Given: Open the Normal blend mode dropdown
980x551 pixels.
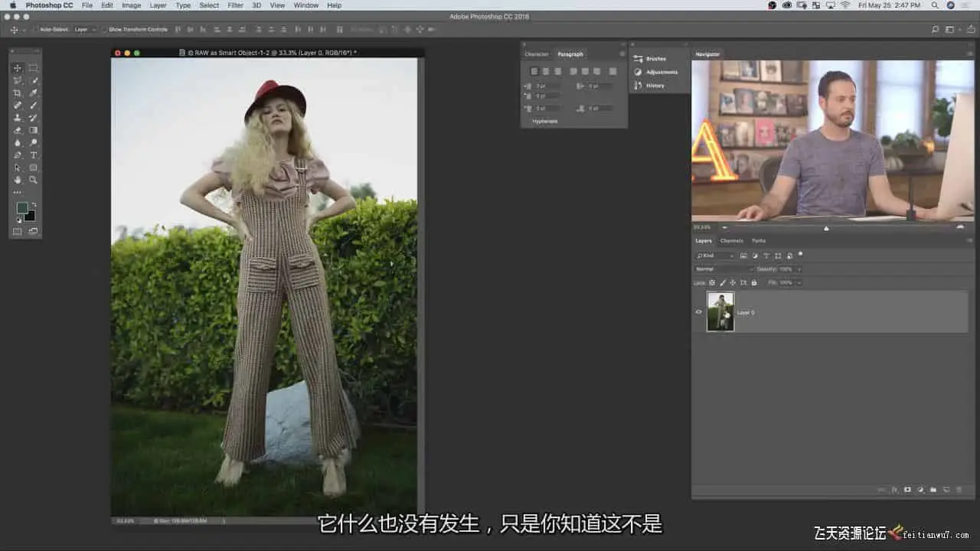Looking at the screenshot, I should (724, 269).
